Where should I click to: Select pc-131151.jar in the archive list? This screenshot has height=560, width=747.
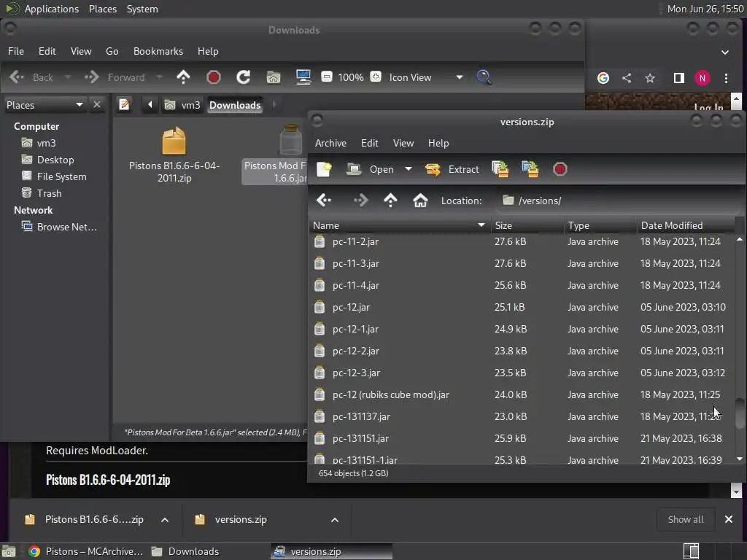click(522, 438)
